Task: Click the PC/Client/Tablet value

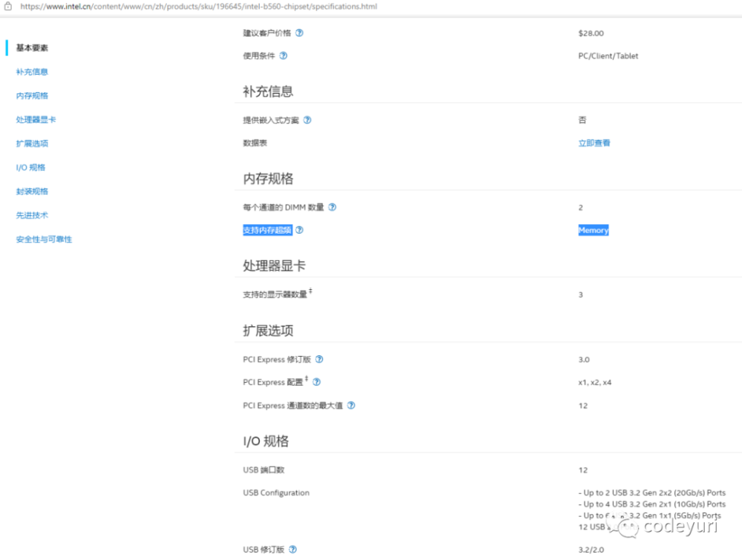Action: pos(608,56)
